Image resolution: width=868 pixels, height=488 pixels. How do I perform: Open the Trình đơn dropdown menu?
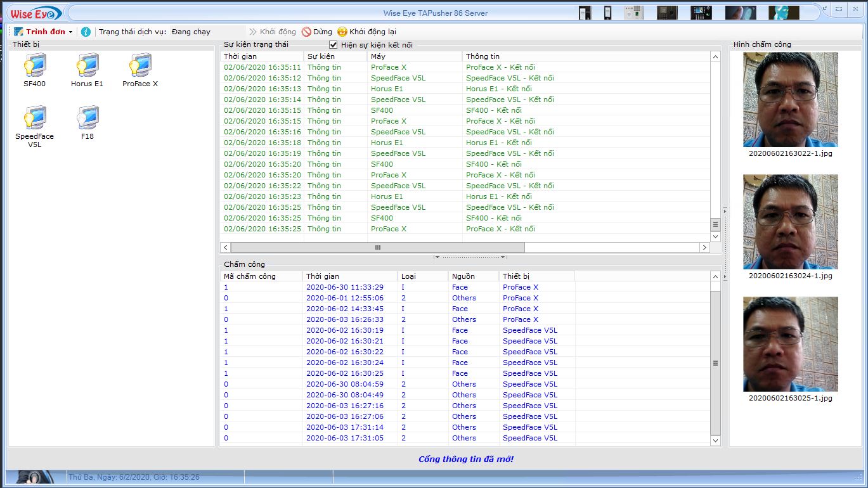pyautogui.click(x=44, y=32)
